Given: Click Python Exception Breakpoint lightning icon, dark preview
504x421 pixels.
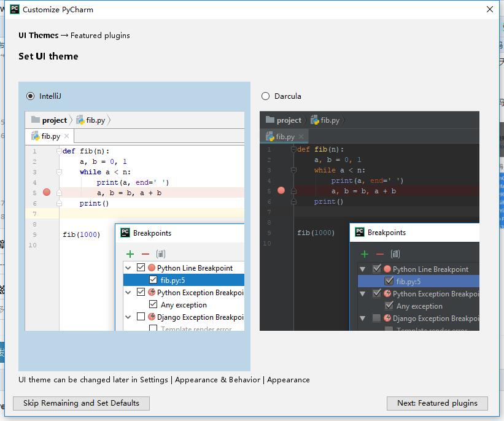Looking at the screenshot, I should (387, 293).
